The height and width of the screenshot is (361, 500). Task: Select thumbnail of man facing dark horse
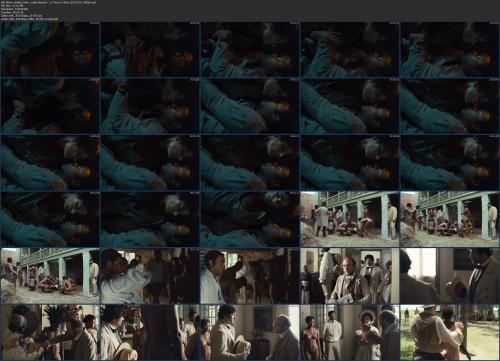click(x=250, y=276)
